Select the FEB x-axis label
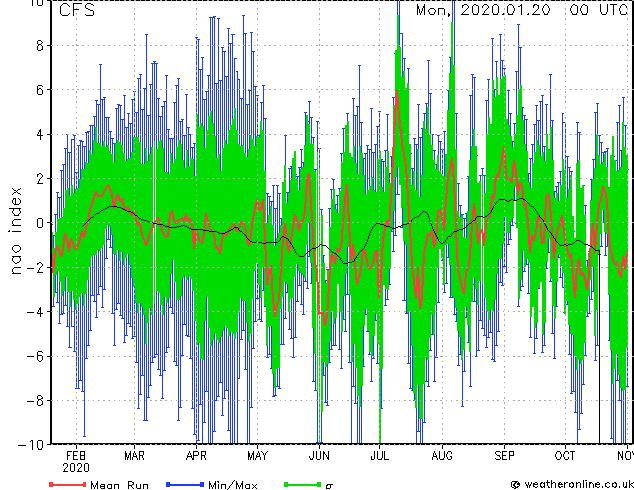The height and width of the screenshot is (490, 634). 76,456
